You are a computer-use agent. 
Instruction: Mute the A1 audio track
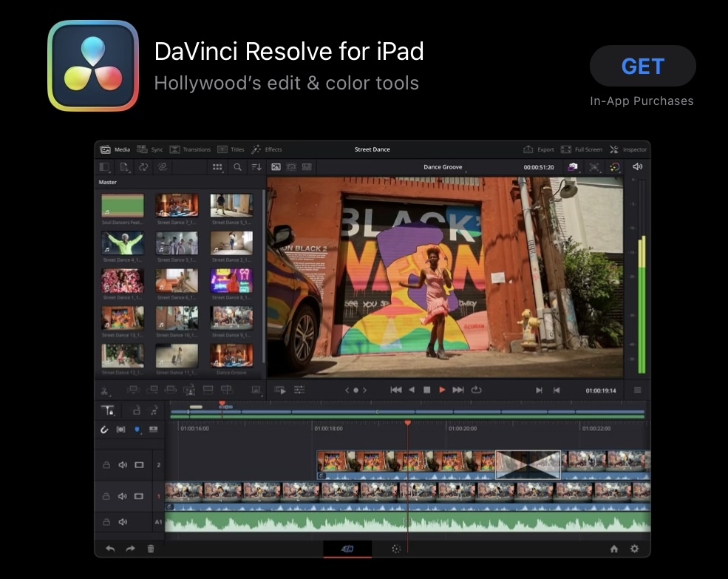click(x=123, y=522)
